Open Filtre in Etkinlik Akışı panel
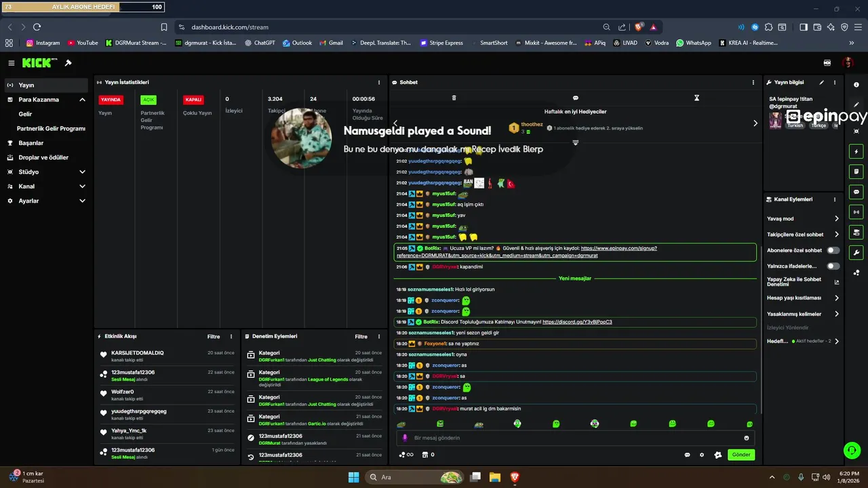This screenshot has width=868, height=488. 214,336
